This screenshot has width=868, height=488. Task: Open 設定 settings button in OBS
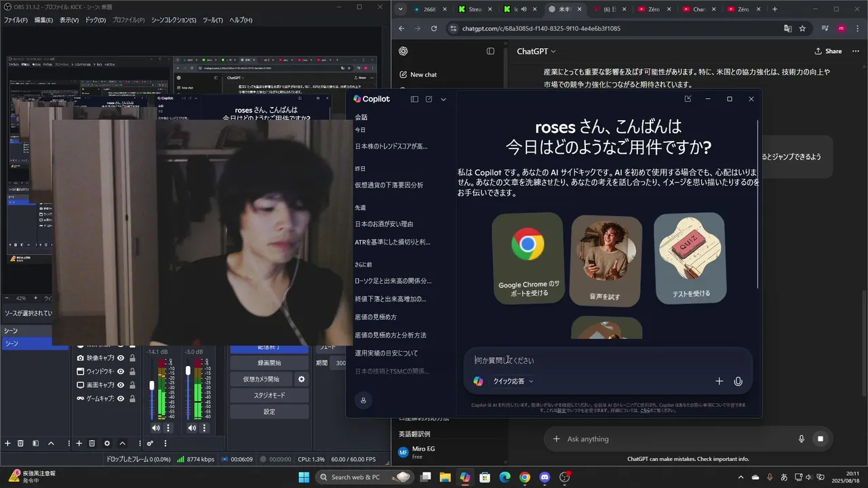click(269, 411)
